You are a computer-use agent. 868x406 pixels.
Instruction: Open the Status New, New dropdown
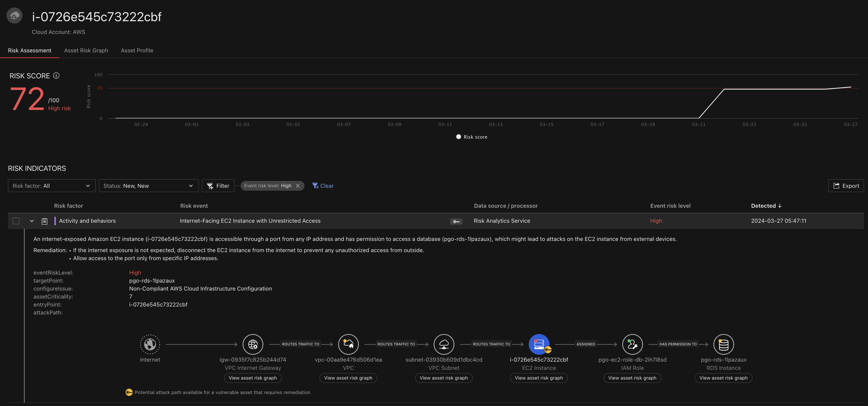tap(149, 186)
